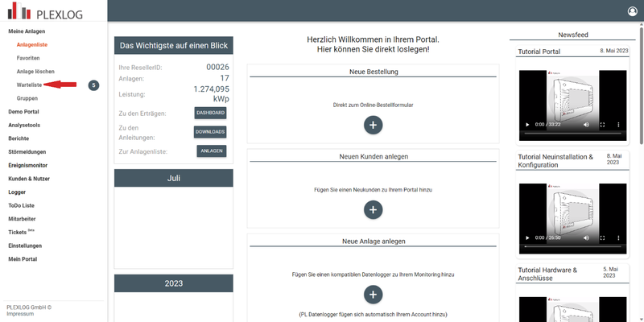This screenshot has width=644, height=322.
Task: Click the Juli panel header
Action: [174, 178]
